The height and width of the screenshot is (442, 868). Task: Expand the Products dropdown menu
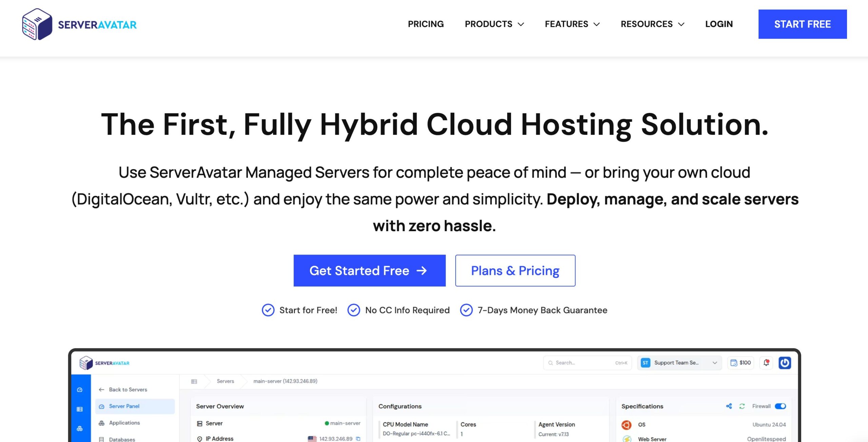[x=494, y=24]
